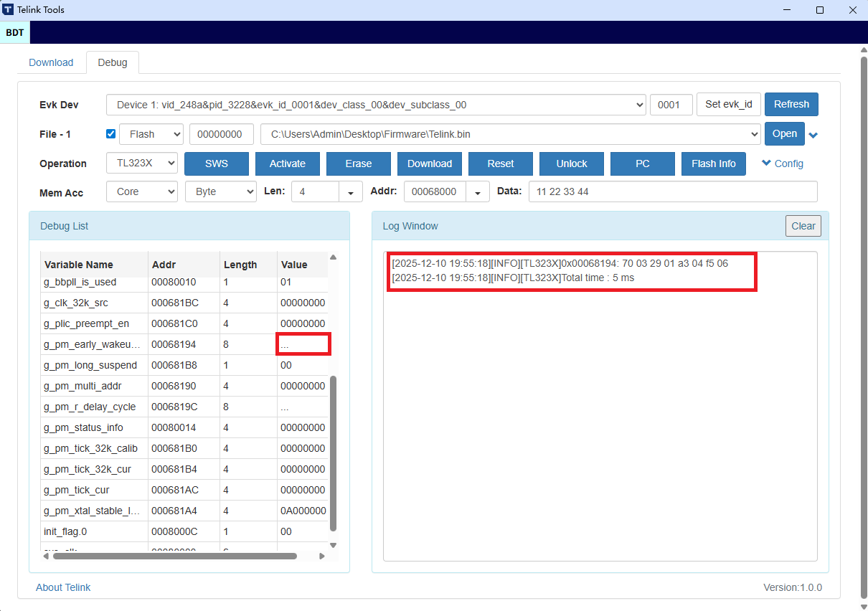Clear the Log Window

(803, 225)
